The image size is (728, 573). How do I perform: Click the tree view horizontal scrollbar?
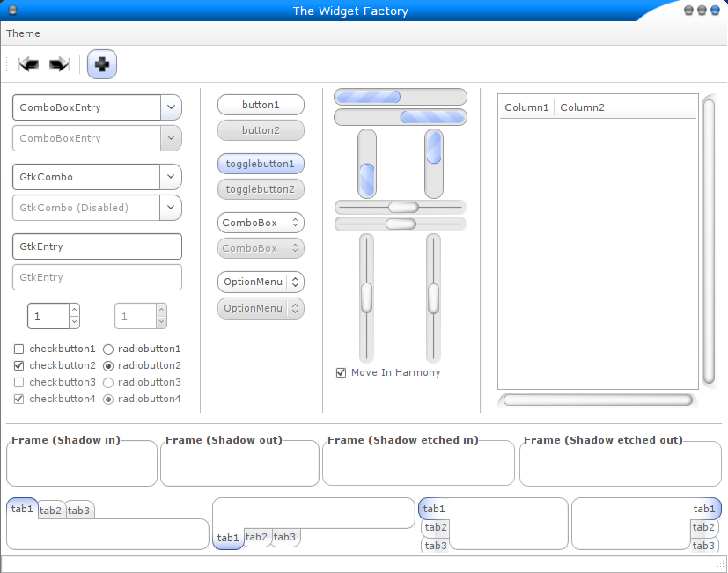598,400
